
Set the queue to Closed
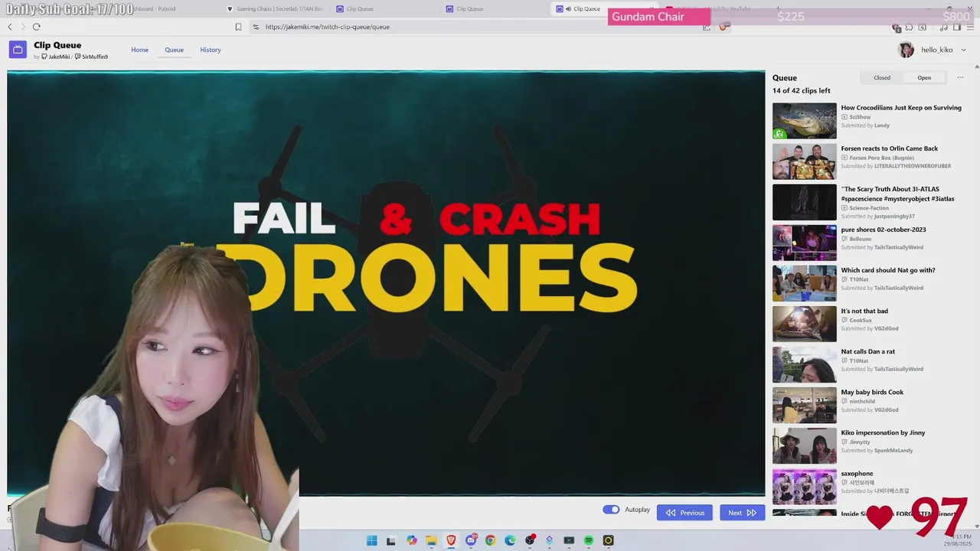coord(882,77)
